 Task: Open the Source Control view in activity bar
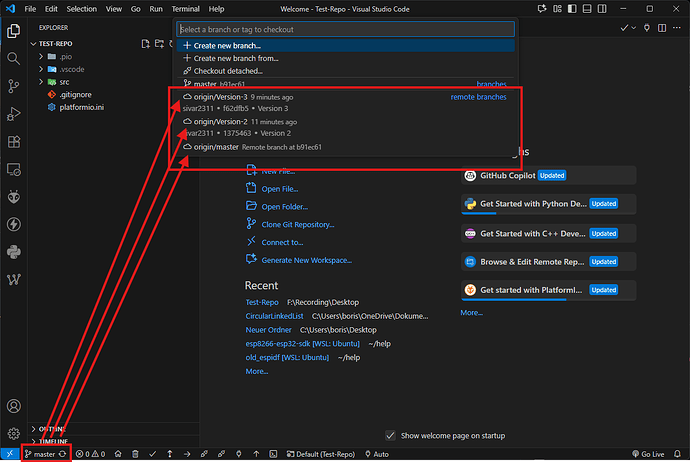tap(14, 86)
